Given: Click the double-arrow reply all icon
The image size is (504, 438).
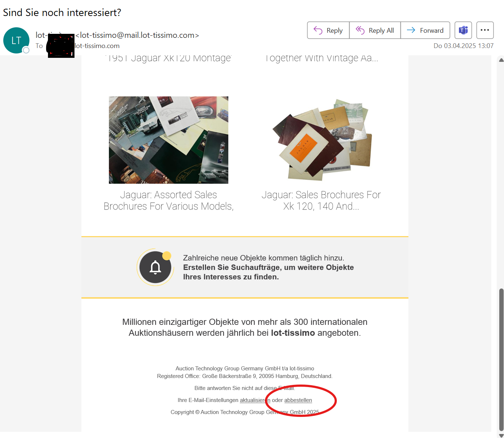Looking at the screenshot, I should 360,30.
